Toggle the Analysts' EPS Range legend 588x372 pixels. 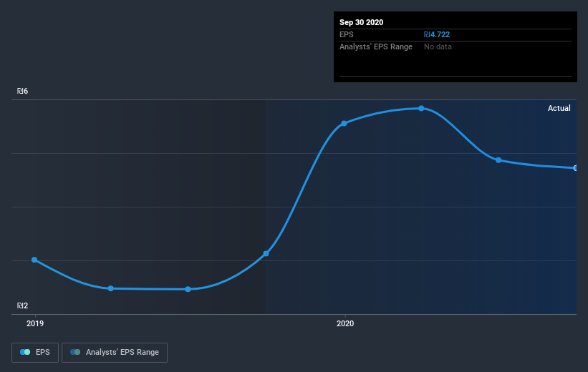[x=115, y=353]
